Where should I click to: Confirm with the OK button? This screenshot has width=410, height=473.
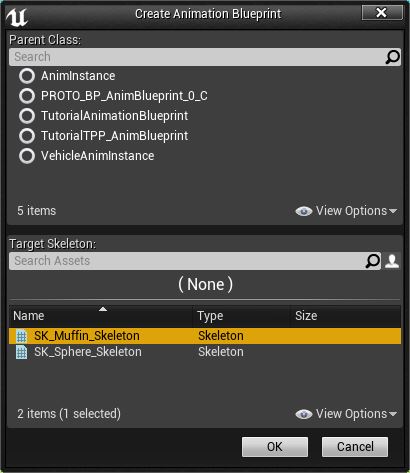(x=275, y=447)
